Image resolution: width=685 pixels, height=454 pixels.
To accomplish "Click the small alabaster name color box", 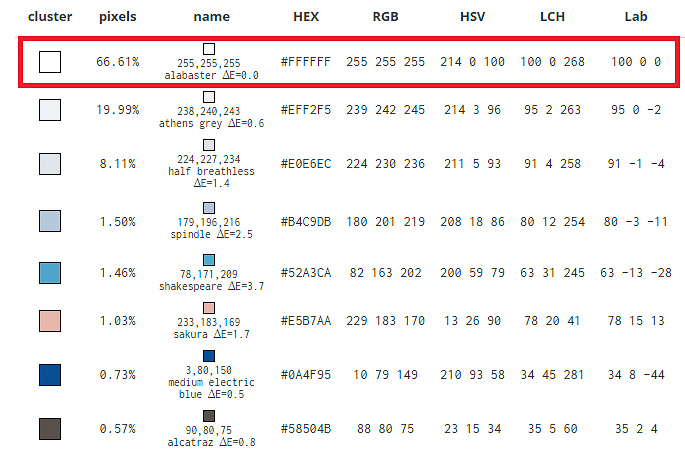I will tap(209, 49).
